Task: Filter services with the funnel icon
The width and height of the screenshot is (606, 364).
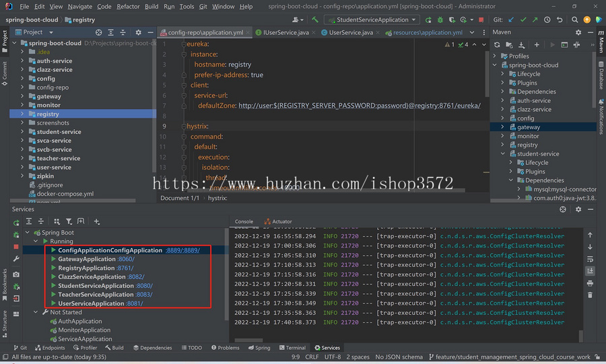Action: coord(69,221)
